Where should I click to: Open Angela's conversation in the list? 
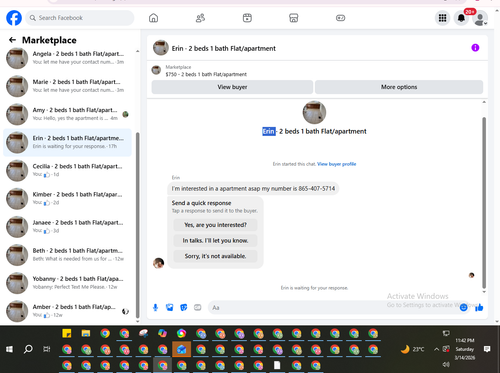point(67,58)
